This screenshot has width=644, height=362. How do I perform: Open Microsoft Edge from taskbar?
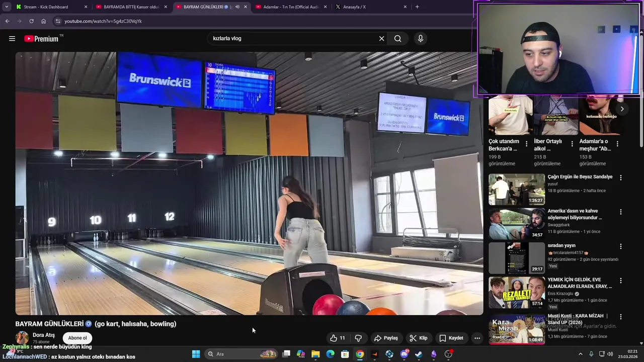(330, 354)
